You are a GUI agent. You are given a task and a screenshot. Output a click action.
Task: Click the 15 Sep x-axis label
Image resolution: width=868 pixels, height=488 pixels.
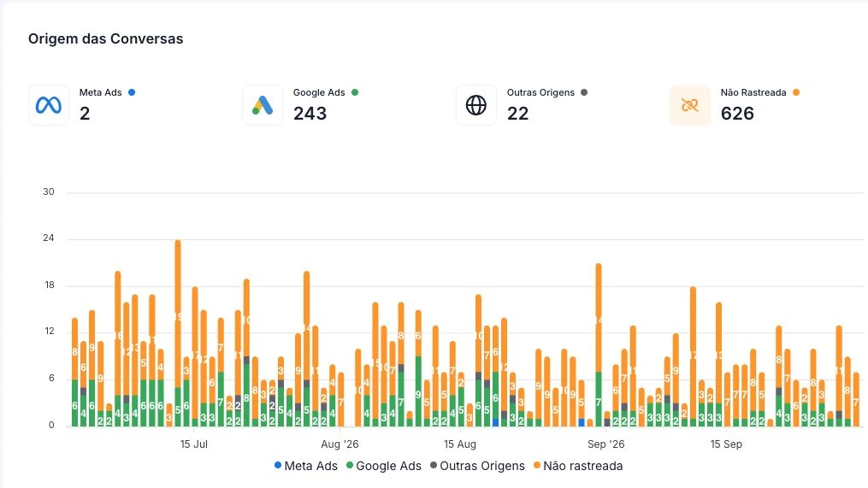(x=726, y=444)
